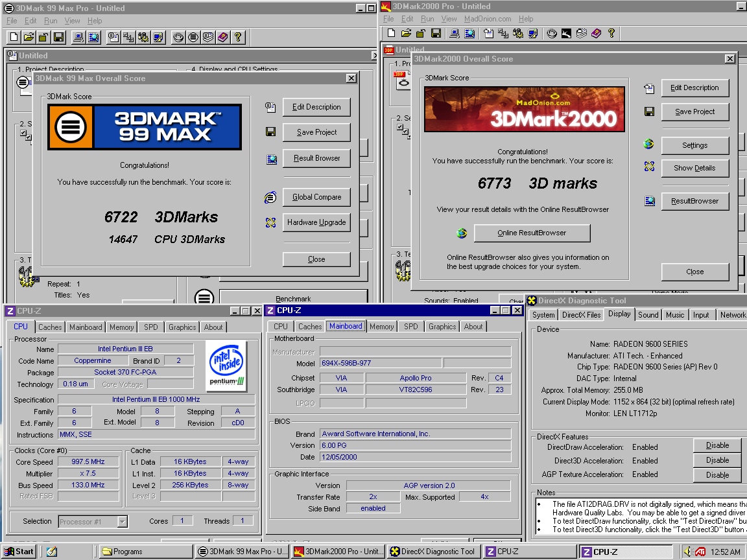Disable Direct3D Acceleration button

pos(717,460)
